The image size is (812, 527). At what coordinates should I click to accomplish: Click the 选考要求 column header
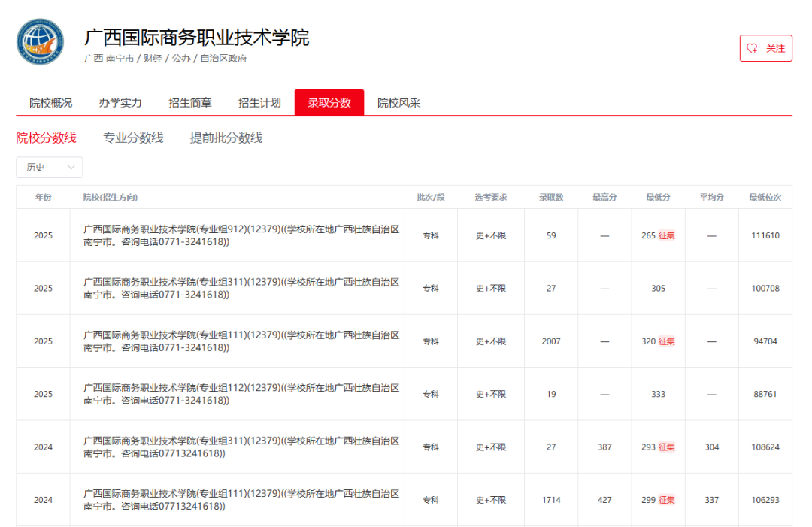point(491,197)
